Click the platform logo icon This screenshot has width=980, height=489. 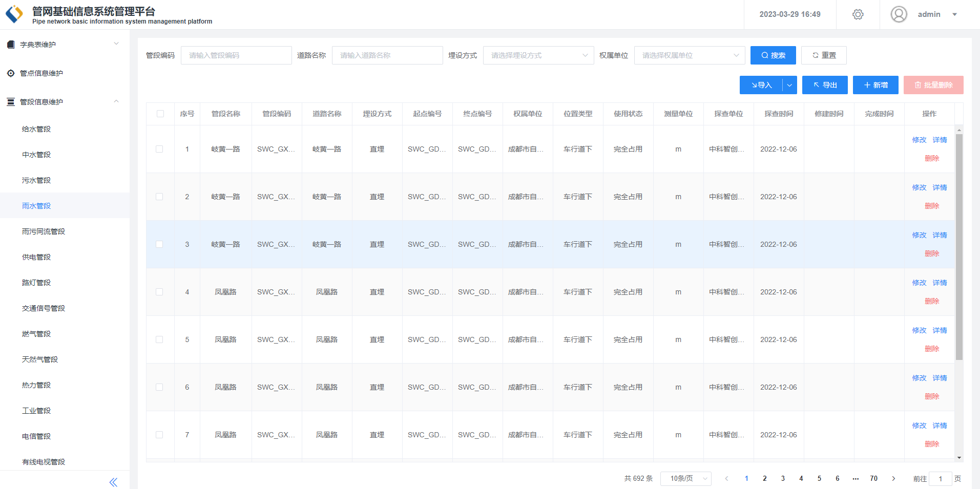coord(14,14)
